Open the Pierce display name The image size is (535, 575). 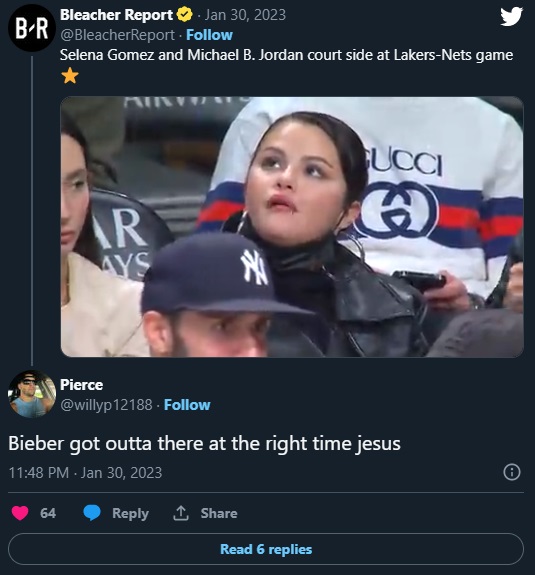pos(81,385)
